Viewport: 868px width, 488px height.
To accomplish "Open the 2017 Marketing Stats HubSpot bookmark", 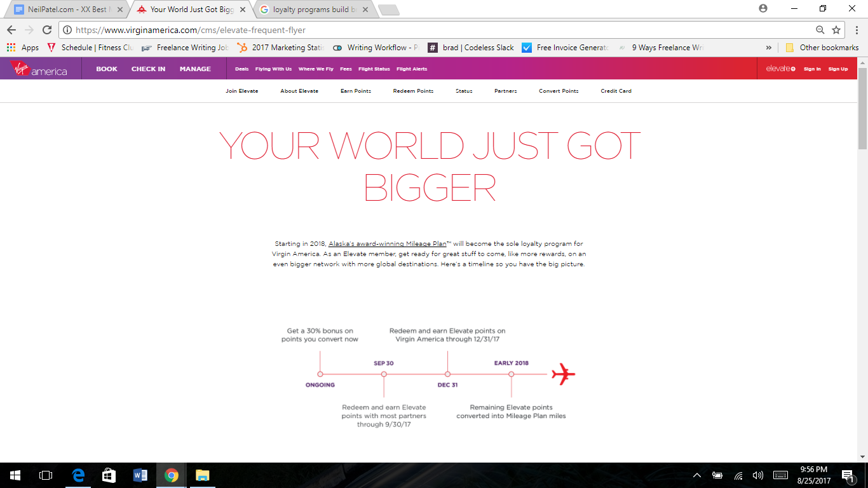I will 280,48.
